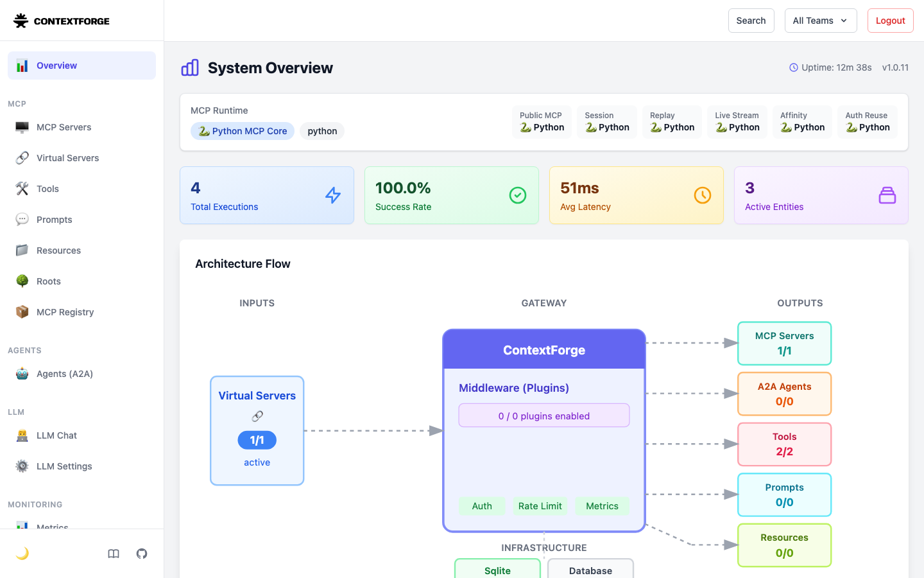Click the clock icon on Avg Latency

pyautogui.click(x=703, y=195)
